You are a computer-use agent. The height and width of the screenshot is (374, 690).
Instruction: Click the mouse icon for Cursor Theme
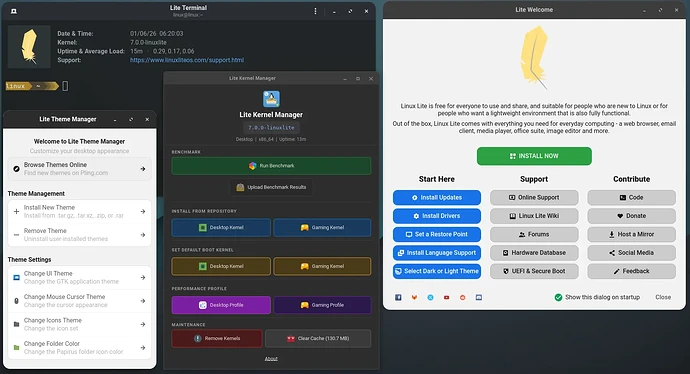point(16,301)
